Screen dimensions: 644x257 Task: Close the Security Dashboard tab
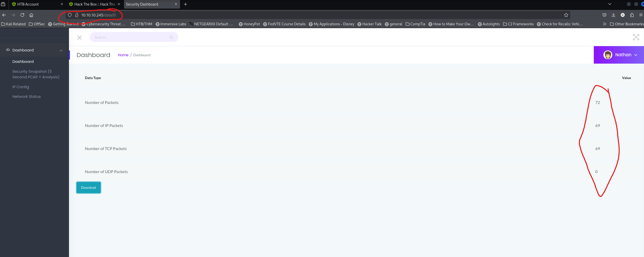click(x=176, y=4)
